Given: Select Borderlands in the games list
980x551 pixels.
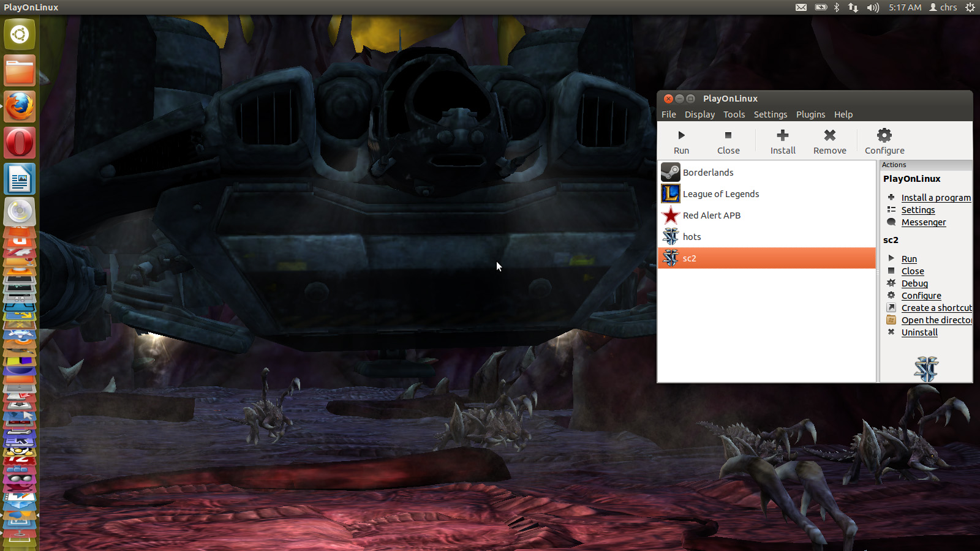Looking at the screenshot, I should [x=767, y=173].
